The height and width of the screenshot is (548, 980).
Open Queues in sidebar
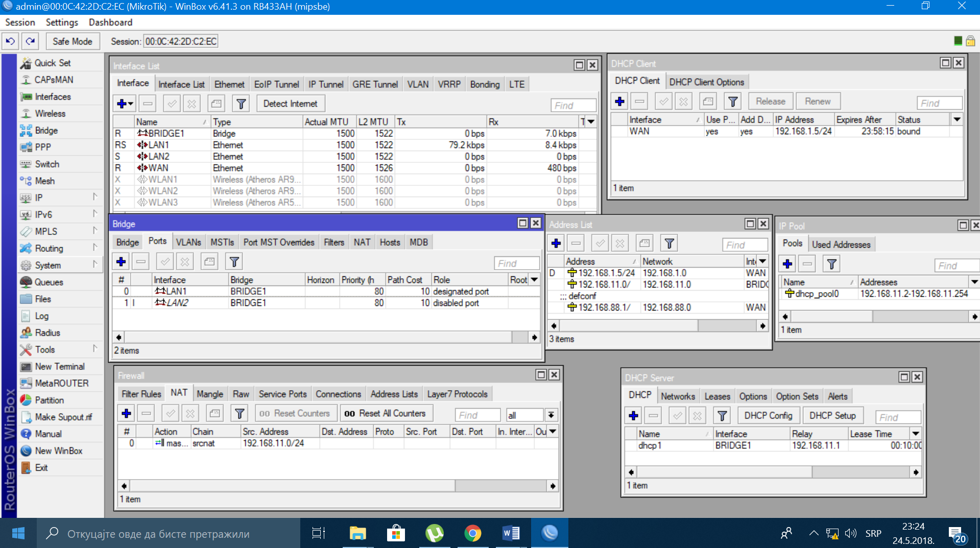point(49,282)
